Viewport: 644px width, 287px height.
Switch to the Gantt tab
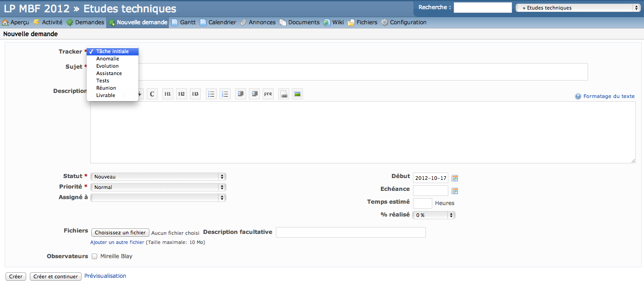click(183, 22)
